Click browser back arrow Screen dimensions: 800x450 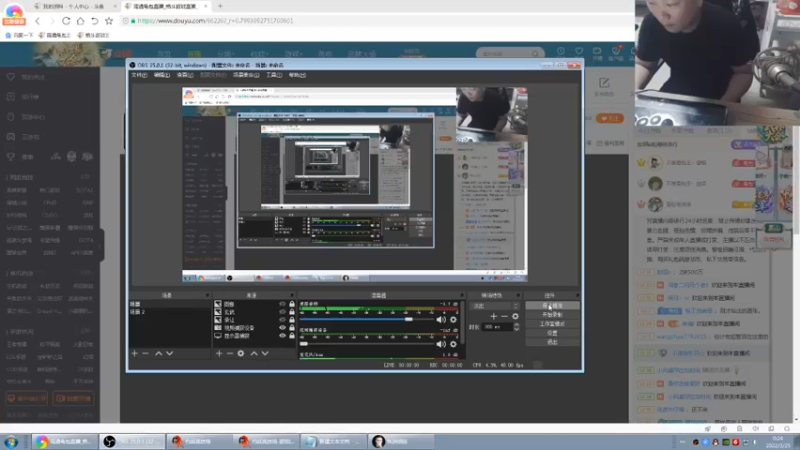click(37, 21)
